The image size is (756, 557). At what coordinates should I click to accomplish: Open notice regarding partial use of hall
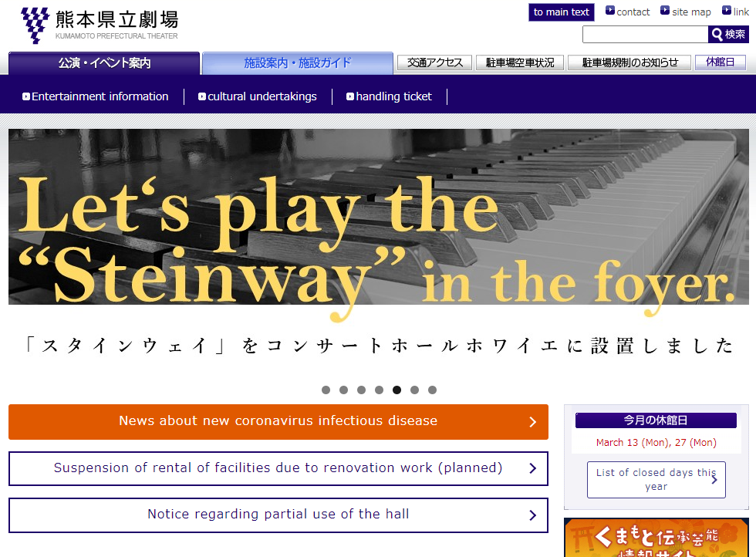click(278, 515)
